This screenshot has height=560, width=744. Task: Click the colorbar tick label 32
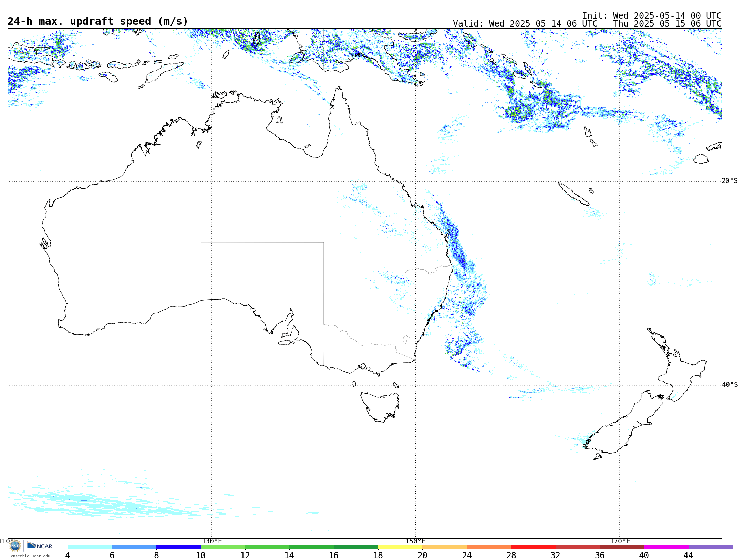(556, 555)
